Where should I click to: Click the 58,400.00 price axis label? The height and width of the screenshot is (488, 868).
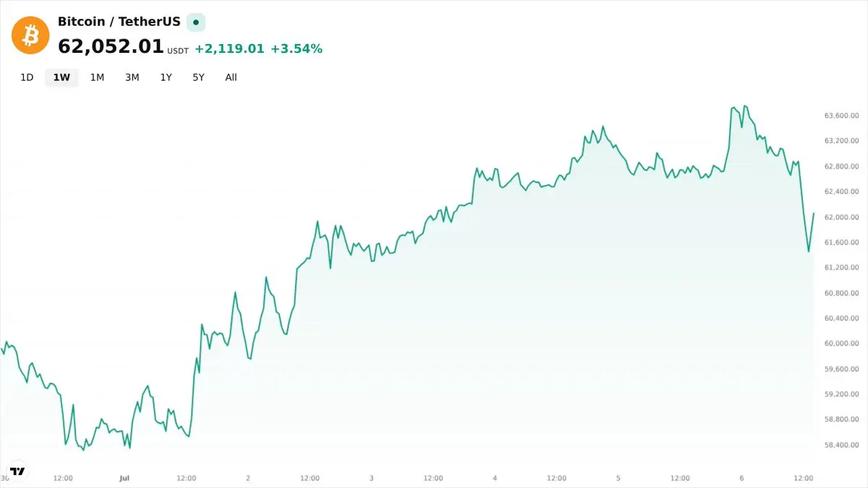[841, 445]
